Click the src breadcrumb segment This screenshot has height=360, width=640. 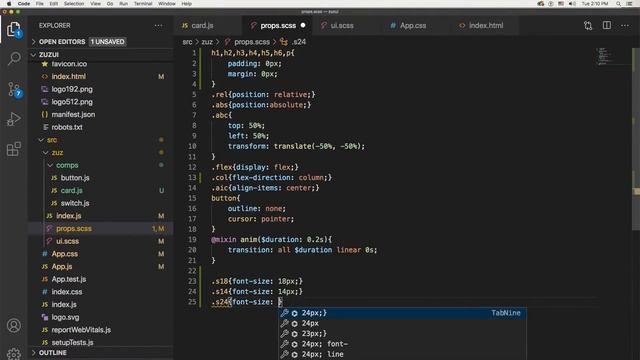[x=187, y=42]
